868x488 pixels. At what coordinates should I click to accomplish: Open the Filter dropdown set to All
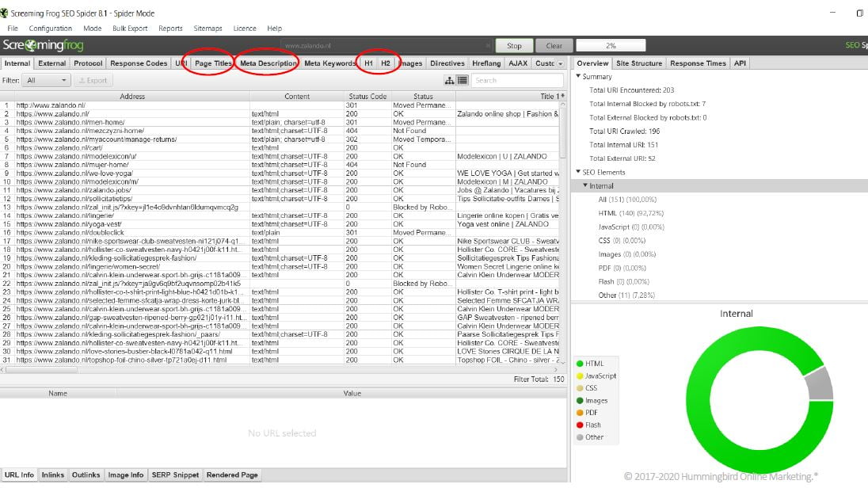pos(46,80)
